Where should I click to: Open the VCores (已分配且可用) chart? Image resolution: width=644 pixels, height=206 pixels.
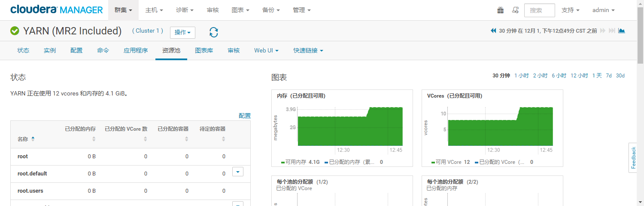[x=492, y=128]
